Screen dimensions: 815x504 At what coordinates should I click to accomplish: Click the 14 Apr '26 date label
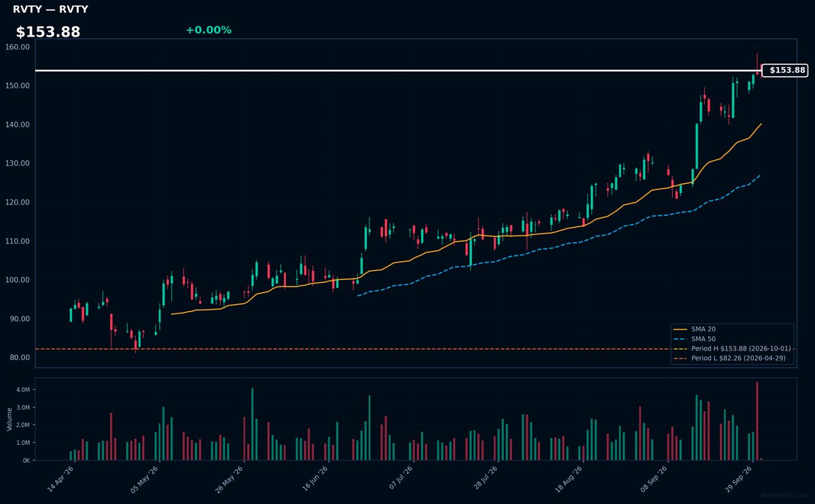tap(60, 479)
